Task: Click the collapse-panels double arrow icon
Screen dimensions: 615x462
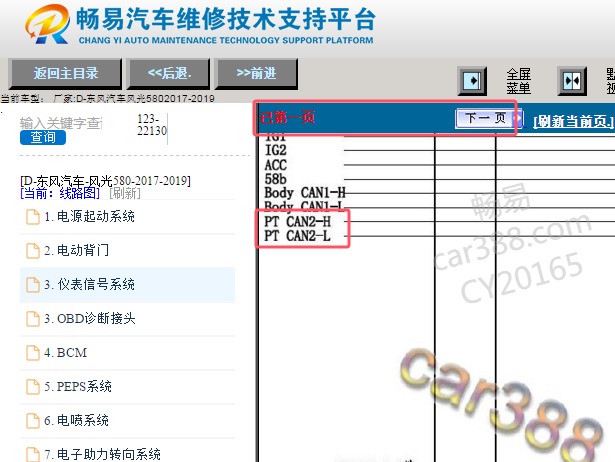Action: click(x=572, y=81)
